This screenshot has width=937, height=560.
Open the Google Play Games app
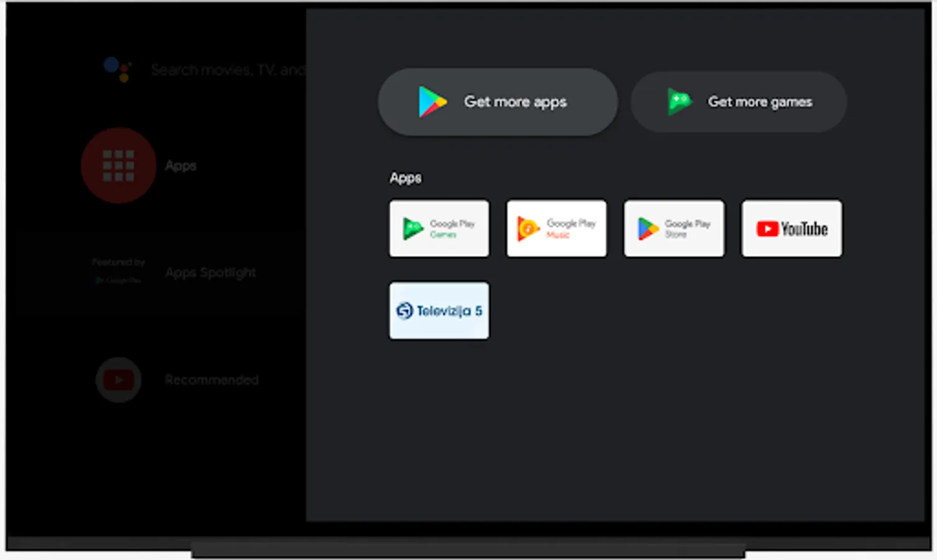439,228
